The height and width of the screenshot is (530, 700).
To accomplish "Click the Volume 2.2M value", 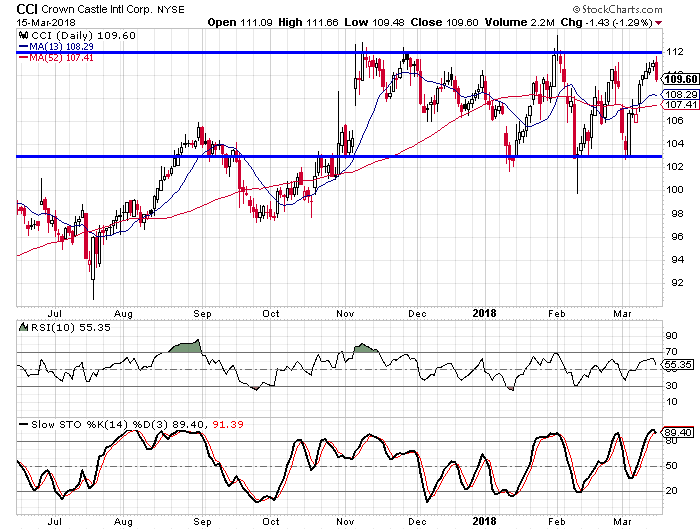I will pyautogui.click(x=520, y=22).
